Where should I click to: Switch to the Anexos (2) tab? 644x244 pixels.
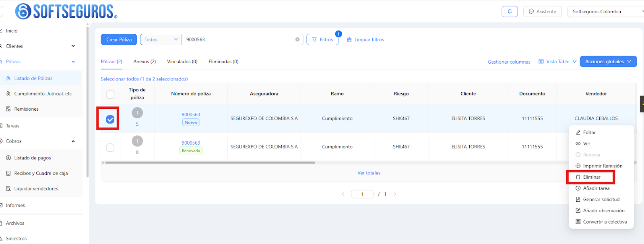[144, 62]
